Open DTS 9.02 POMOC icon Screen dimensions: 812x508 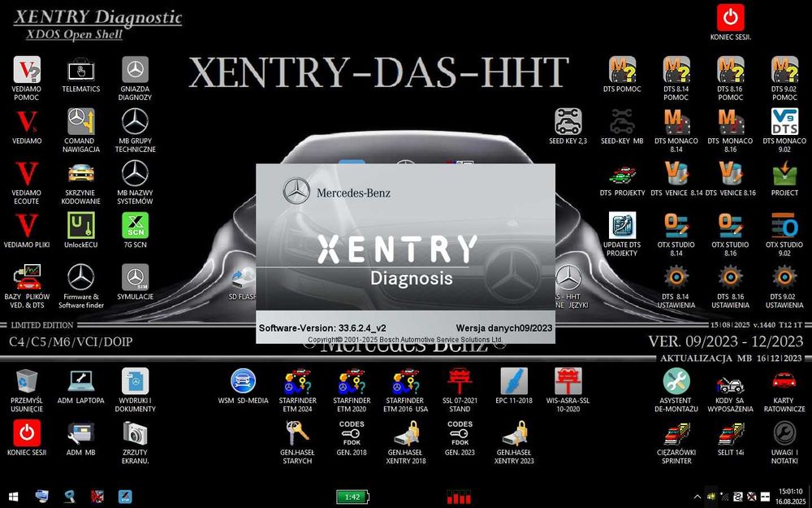(784, 70)
